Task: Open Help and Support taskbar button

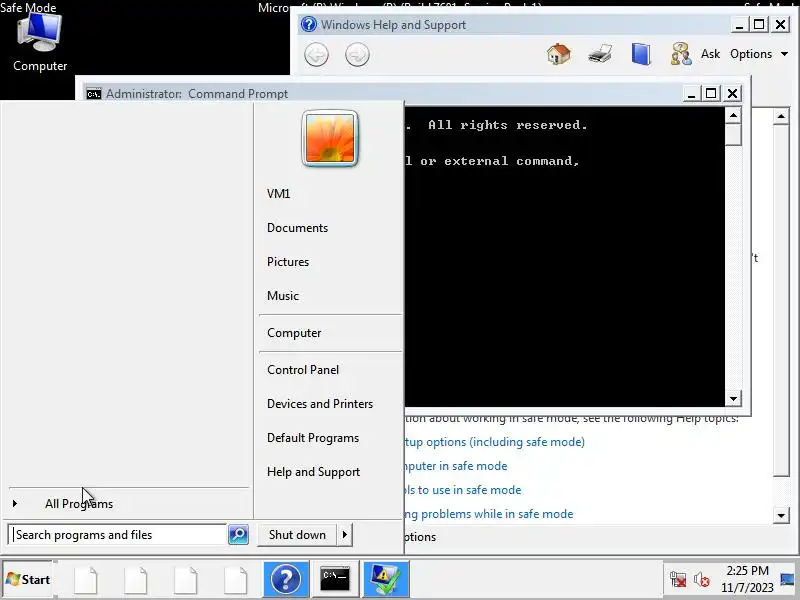Action: (x=286, y=579)
